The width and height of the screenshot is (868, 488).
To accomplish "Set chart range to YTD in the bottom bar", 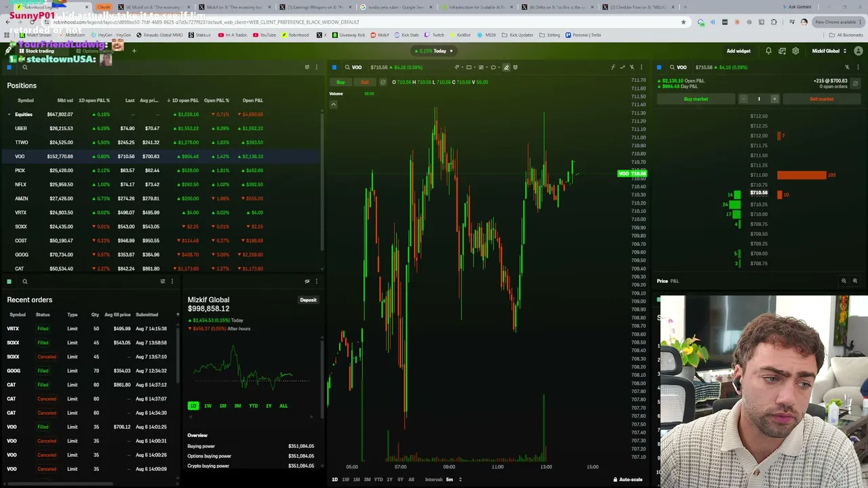I will 378,479.
